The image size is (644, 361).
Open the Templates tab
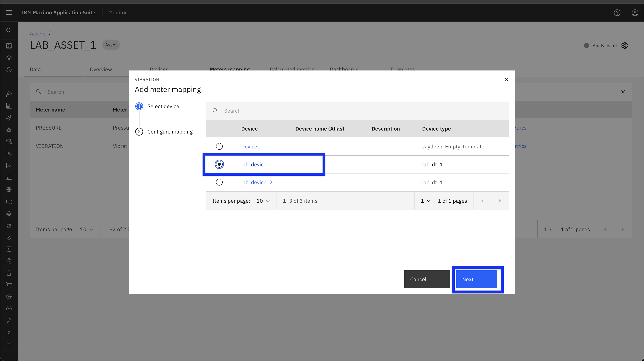(x=402, y=69)
